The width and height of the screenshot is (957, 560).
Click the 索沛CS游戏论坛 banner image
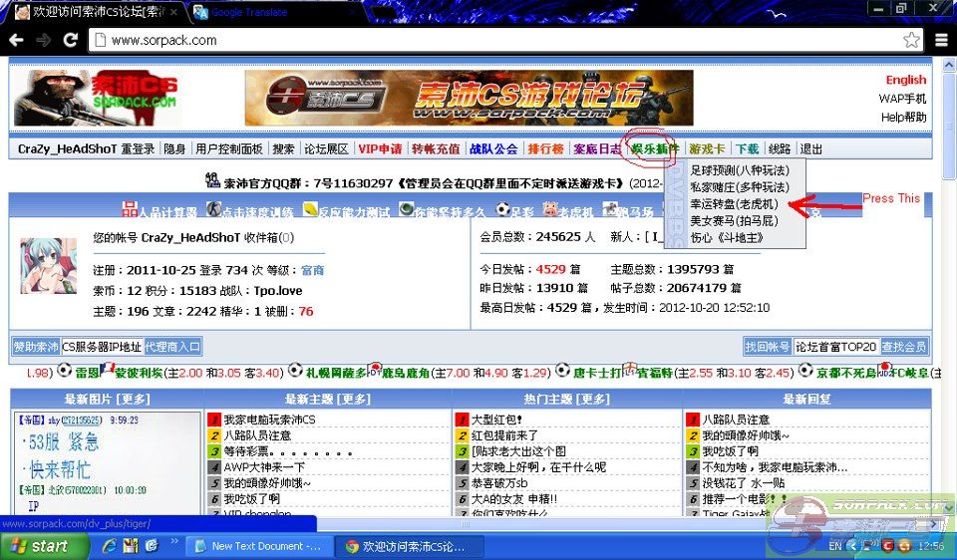469,98
